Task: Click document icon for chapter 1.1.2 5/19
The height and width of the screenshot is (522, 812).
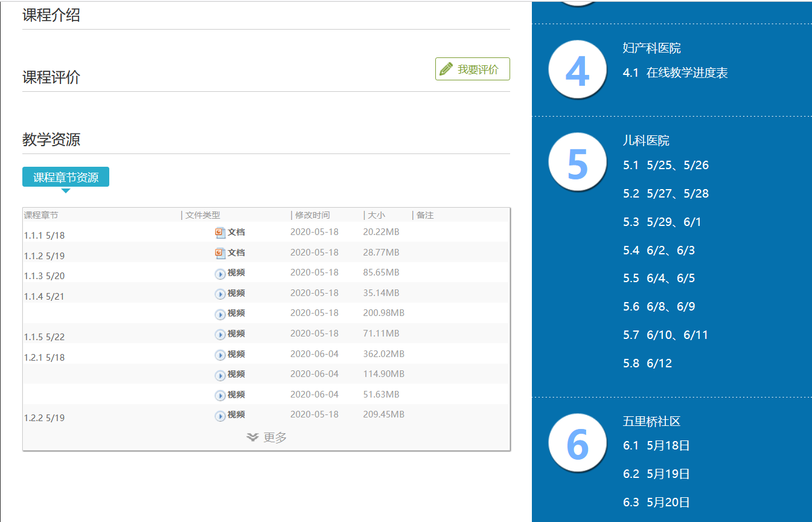Action: click(x=220, y=253)
